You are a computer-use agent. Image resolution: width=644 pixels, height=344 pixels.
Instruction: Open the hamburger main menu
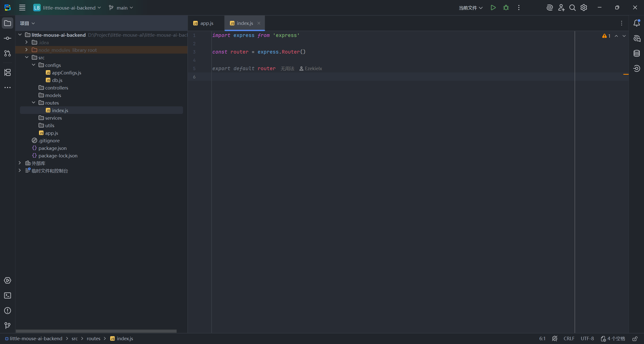[x=22, y=8]
